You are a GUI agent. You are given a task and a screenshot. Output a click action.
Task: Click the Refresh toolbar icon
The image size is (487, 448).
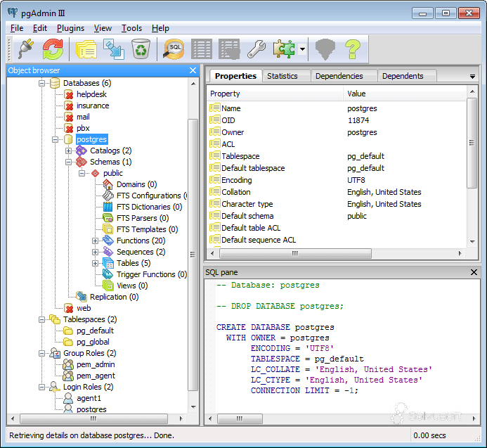[53, 49]
